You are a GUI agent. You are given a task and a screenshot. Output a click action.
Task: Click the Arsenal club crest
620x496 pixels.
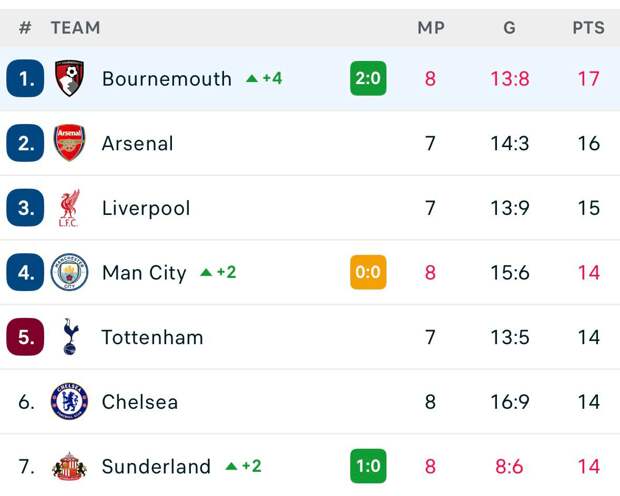tap(69, 143)
